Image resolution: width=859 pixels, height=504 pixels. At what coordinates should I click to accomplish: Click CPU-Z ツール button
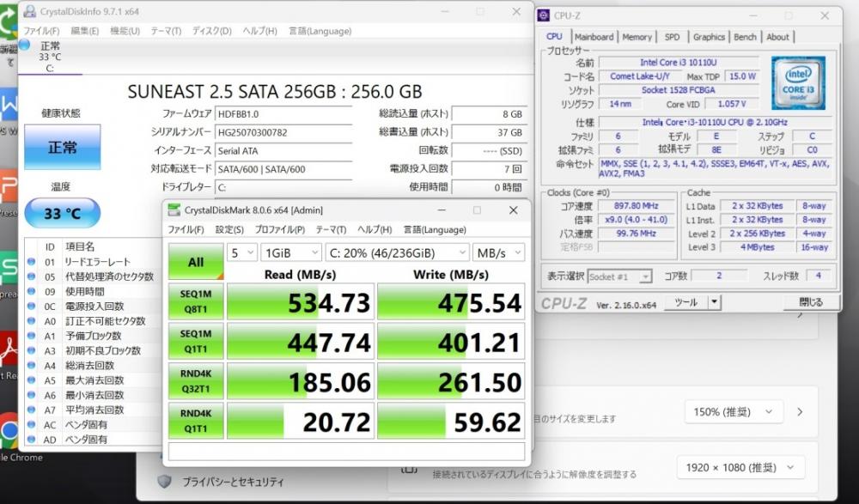685,302
